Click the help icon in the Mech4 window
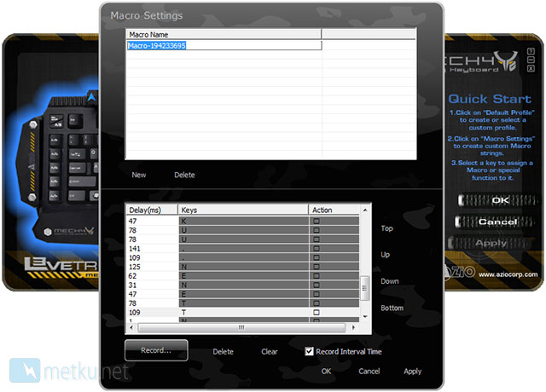The height and width of the screenshot is (392, 546). point(531,51)
